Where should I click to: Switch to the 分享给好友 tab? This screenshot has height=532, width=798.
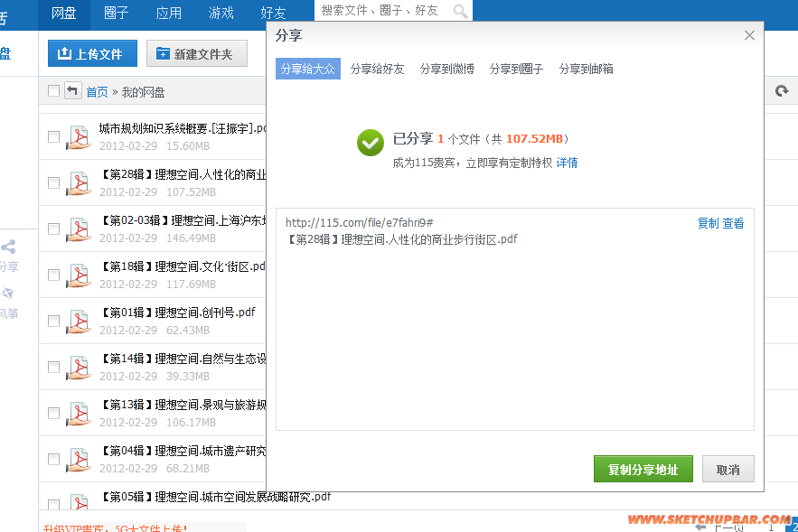377,69
